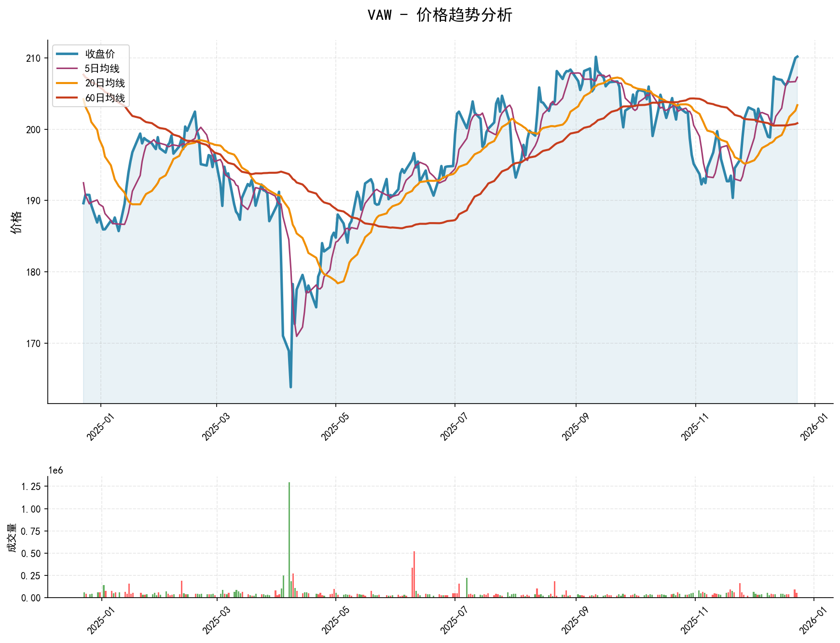Click the purple line swatch beside 5日均线

67,69
